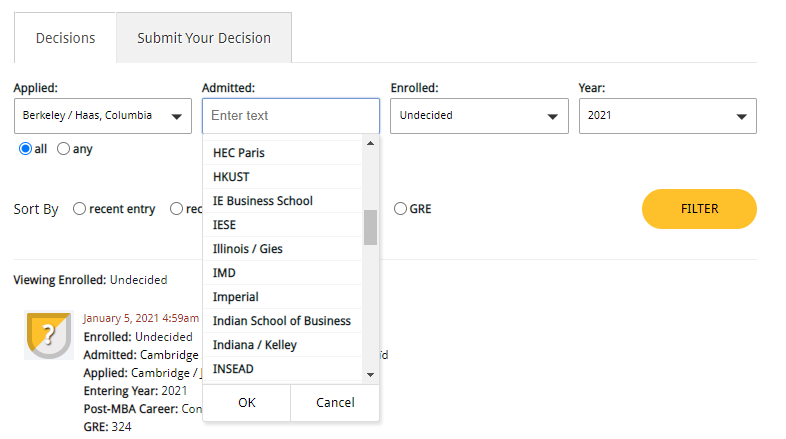Choose IE Business School from list
Screen dimensions: 786x439
pos(283,201)
